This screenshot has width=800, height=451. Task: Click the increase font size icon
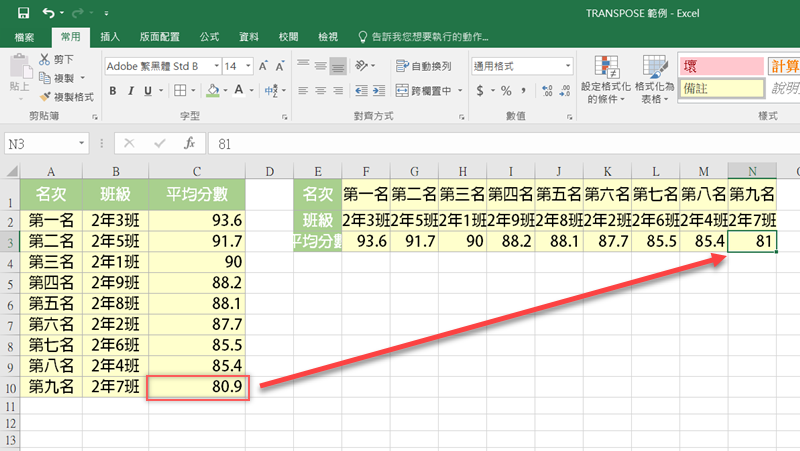(263, 66)
